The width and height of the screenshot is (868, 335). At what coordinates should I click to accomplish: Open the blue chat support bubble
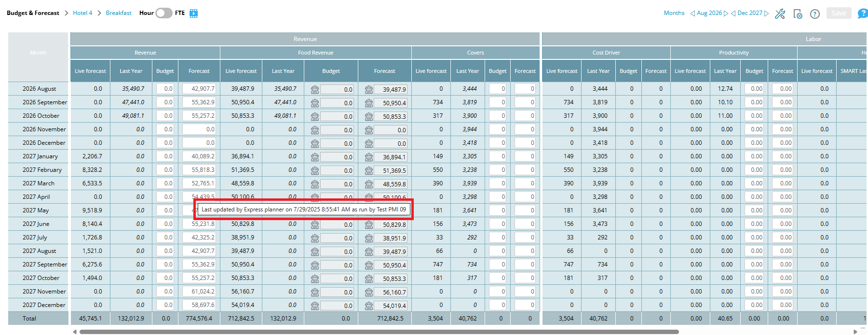point(863,14)
